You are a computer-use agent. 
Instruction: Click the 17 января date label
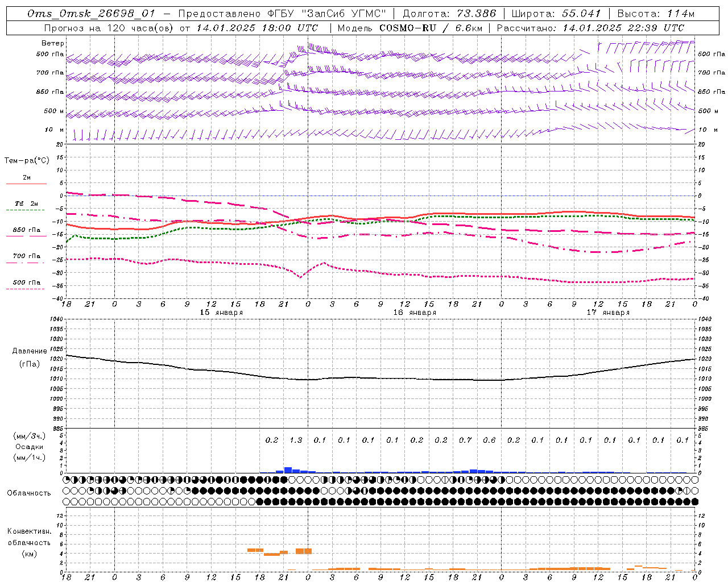[609, 313]
